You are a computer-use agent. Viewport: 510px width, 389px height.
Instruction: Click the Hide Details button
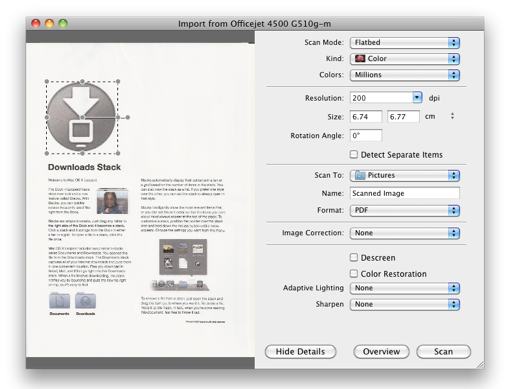[x=300, y=352]
